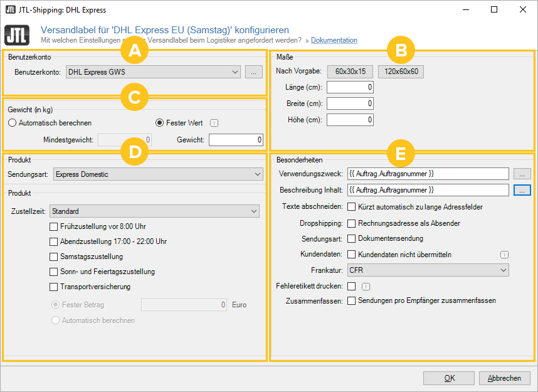The height and width of the screenshot is (392, 538).
Task: Tick the Dokumentensendung checkbox
Action: tap(351, 238)
